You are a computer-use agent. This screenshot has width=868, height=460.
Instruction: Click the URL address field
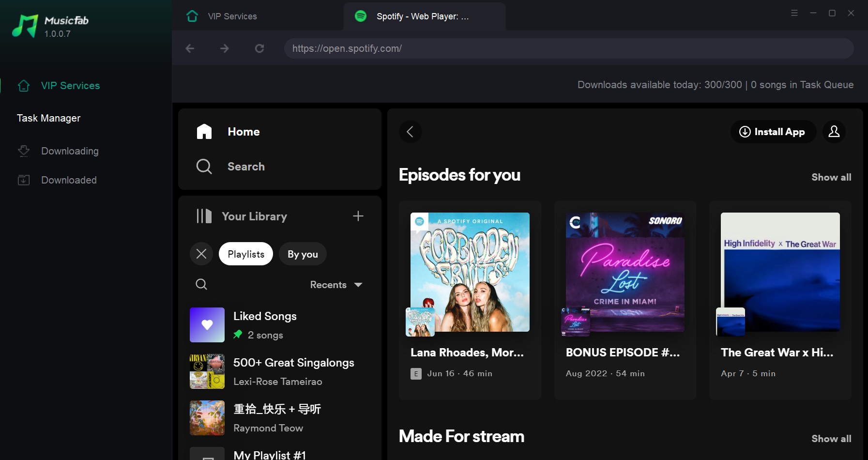pyautogui.click(x=569, y=48)
